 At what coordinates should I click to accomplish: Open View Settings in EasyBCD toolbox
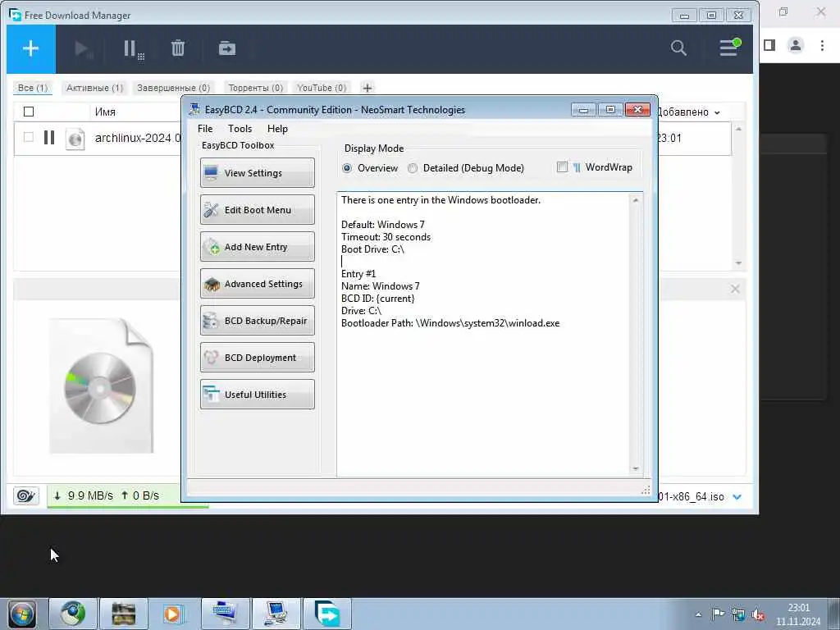(x=257, y=172)
